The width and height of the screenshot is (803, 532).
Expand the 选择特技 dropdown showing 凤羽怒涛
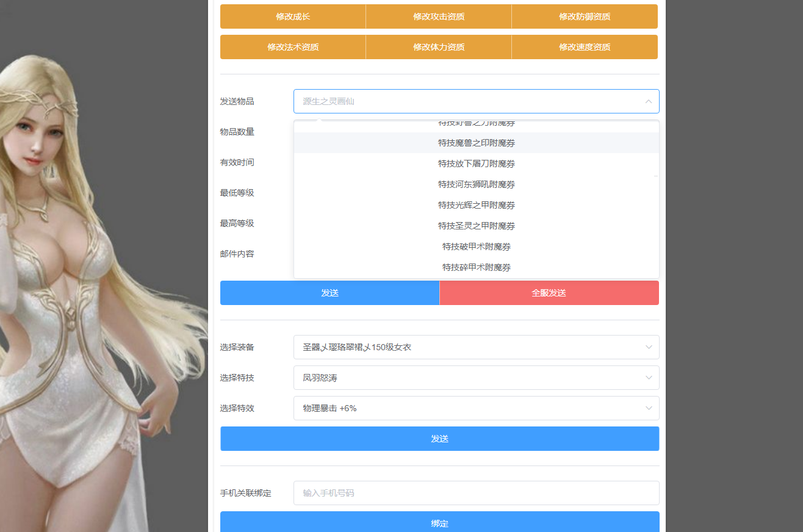point(476,378)
